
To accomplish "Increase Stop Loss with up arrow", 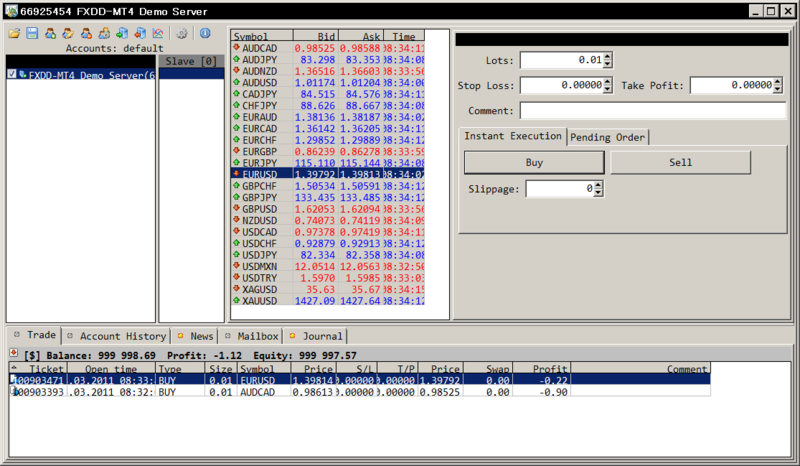I will (x=607, y=82).
